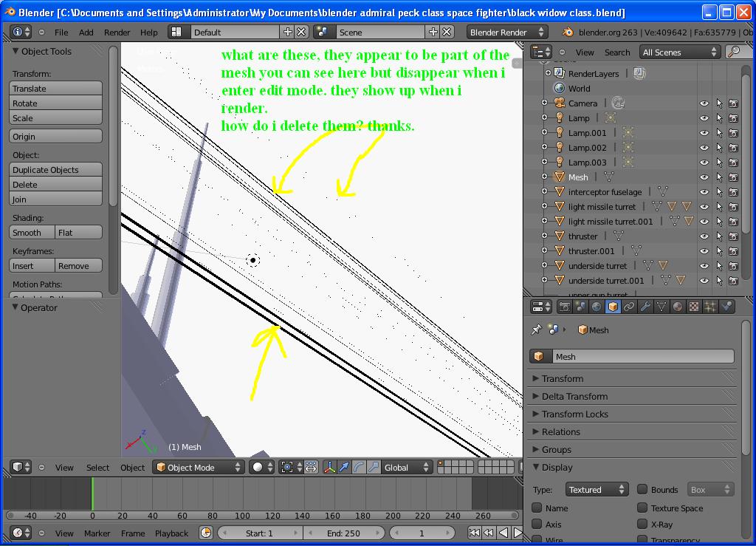This screenshot has width=756, height=546.
Task: Click the timeline auto-keyframe clock icon
Action: pyautogui.click(x=206, y=533)
